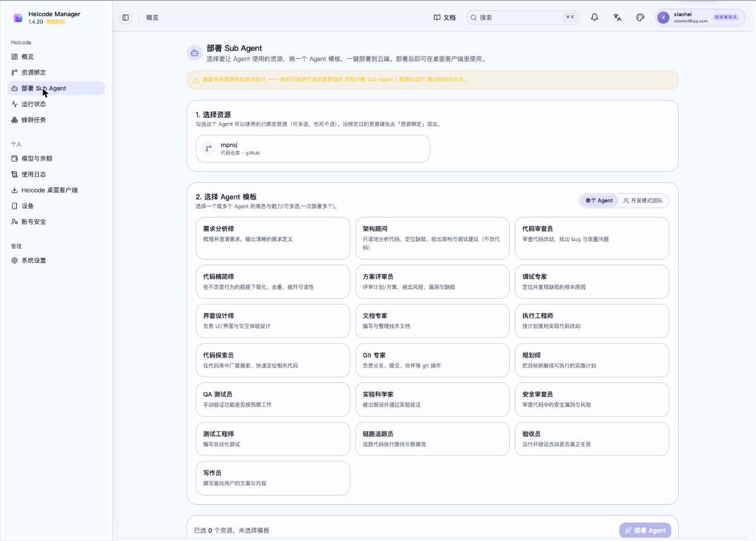Image resolution: width=756 pixels, height=541 pixels.
Task: Click into the 搜索 input field
Action: (522, 17)
